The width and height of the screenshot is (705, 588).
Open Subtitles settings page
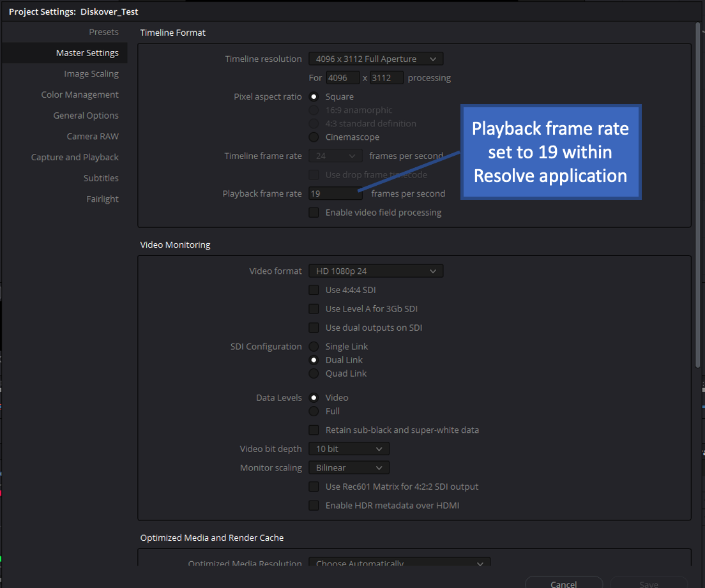(x=101, y=178)
